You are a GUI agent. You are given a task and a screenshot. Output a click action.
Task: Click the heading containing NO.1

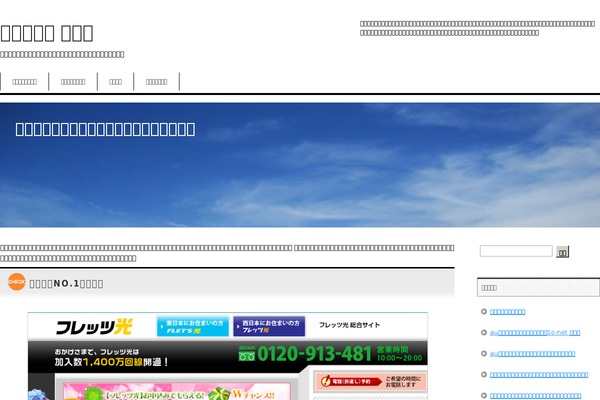[66, 284]
